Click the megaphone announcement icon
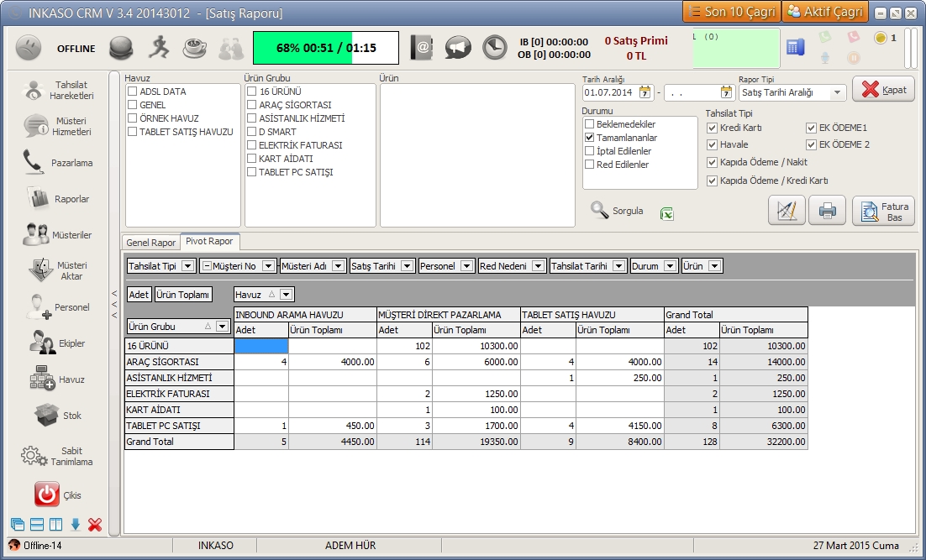The height and width of the screenshot is (560, 926). 458,47
